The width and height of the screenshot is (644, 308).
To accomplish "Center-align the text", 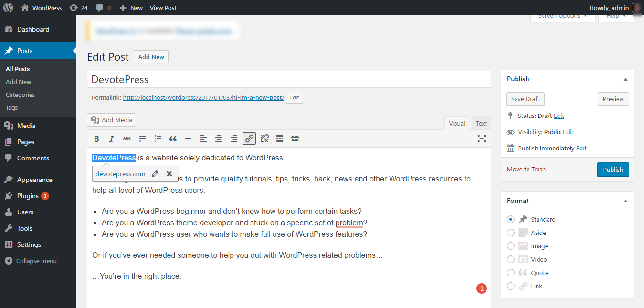I will click(219, 138).
